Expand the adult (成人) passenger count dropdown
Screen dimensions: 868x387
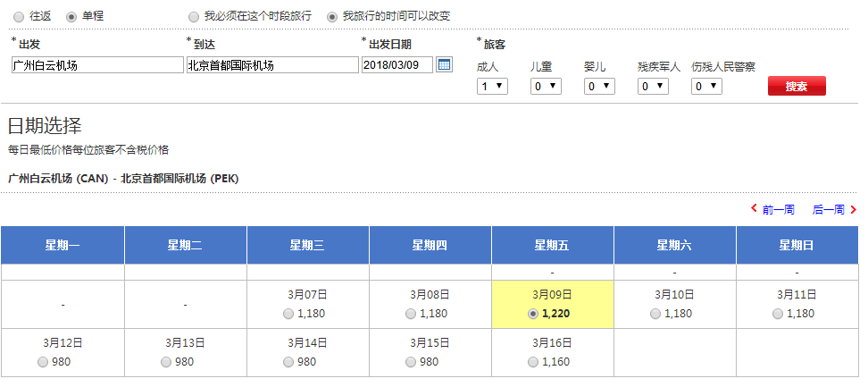492,86
